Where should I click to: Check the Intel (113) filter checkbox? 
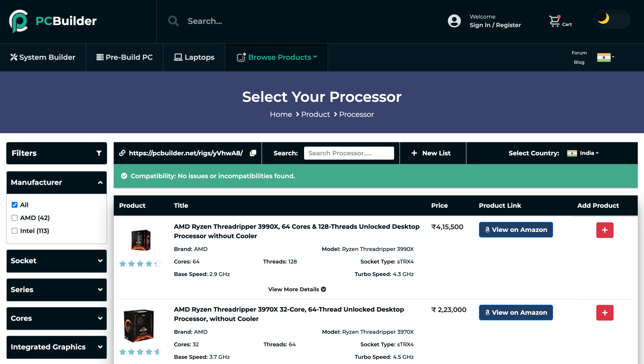tap(14, 231)
